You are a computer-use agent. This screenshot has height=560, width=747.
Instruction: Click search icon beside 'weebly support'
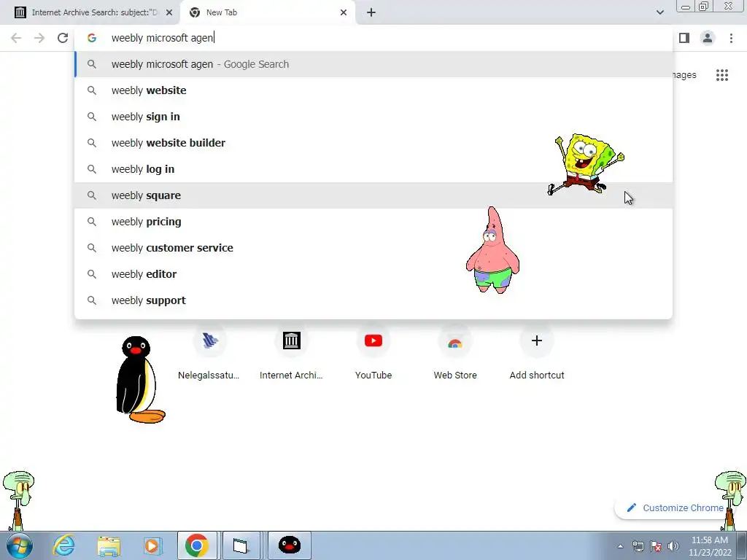pos(92,300)
